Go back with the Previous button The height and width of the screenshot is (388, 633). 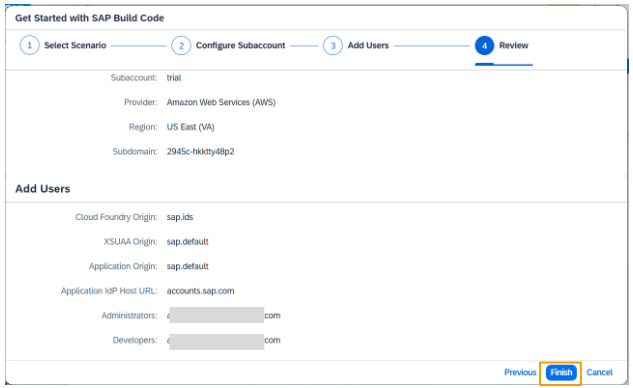pyautogui.click(x=520, y=372)
